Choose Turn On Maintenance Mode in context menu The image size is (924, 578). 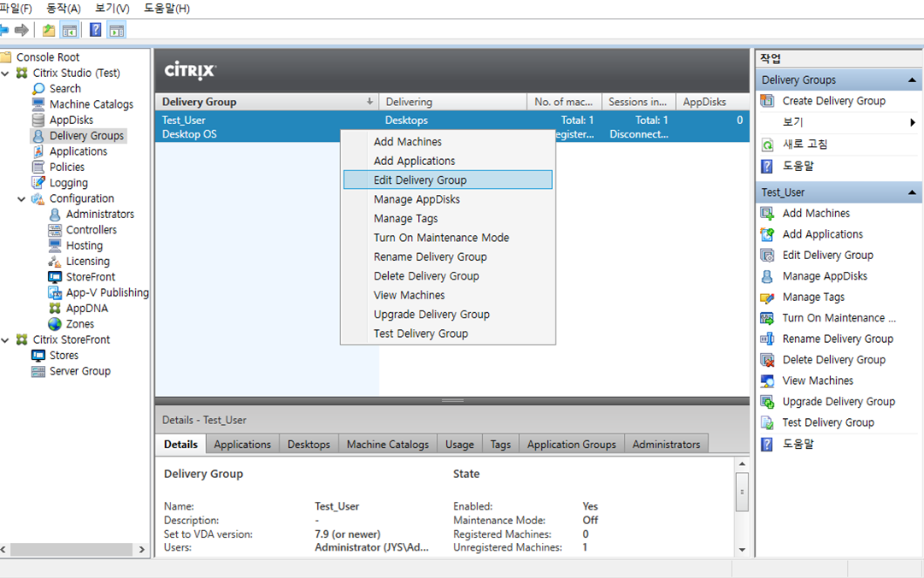tap(448, 238)
